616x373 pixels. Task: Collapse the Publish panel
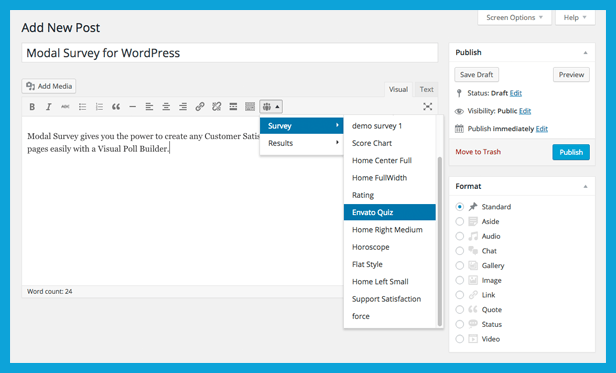585,53
